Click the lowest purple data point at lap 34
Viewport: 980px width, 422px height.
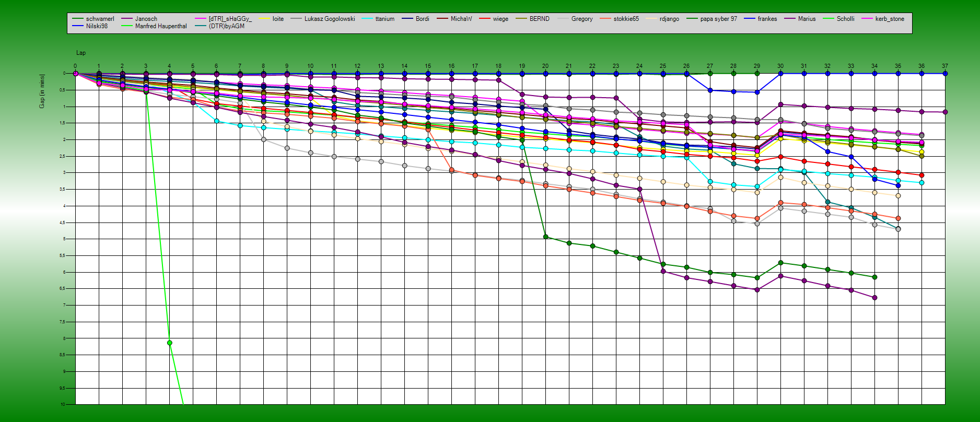874,298
